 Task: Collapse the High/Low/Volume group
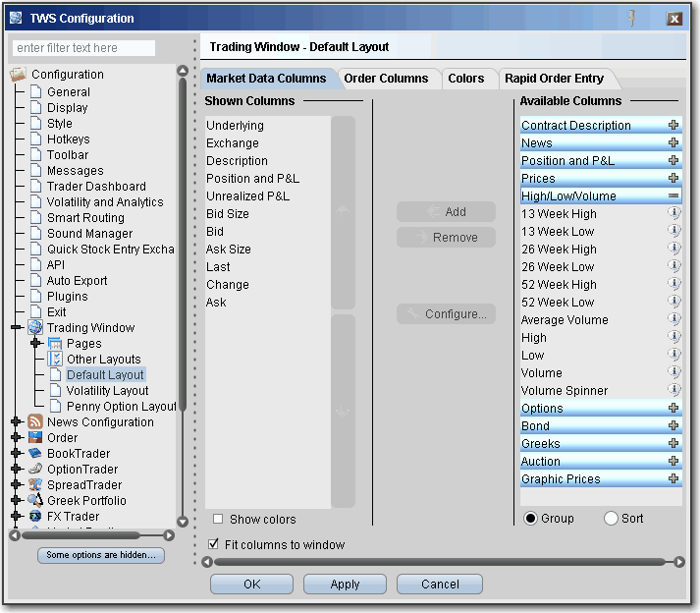[x=673, y=195]
